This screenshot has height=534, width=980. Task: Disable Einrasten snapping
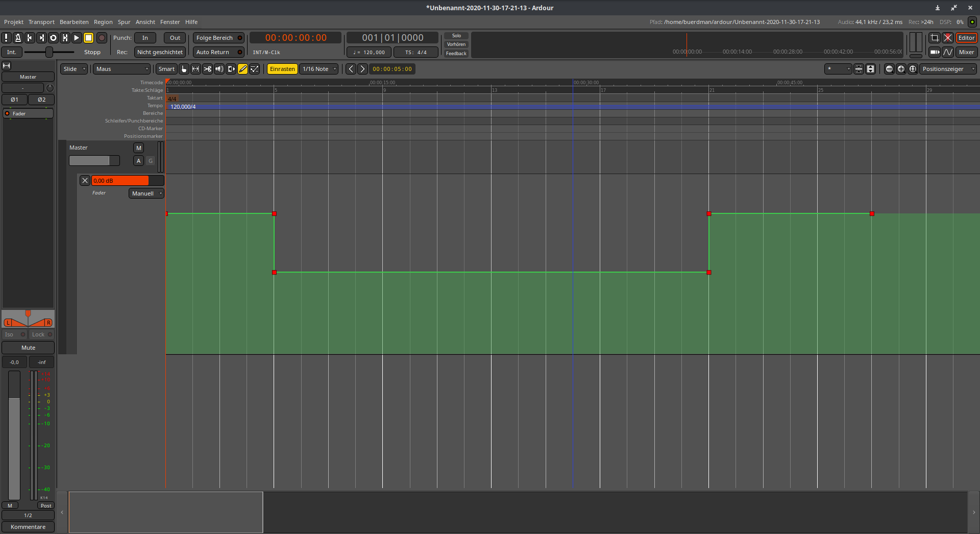point(282,69)
